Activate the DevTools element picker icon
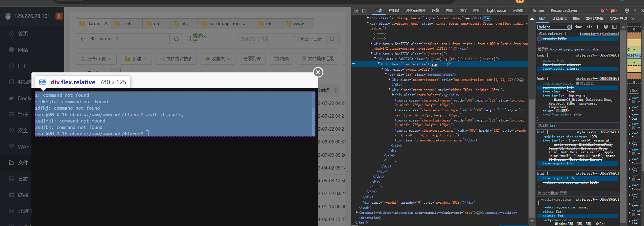This screenshot has height=226, width=644. (356, 10)
